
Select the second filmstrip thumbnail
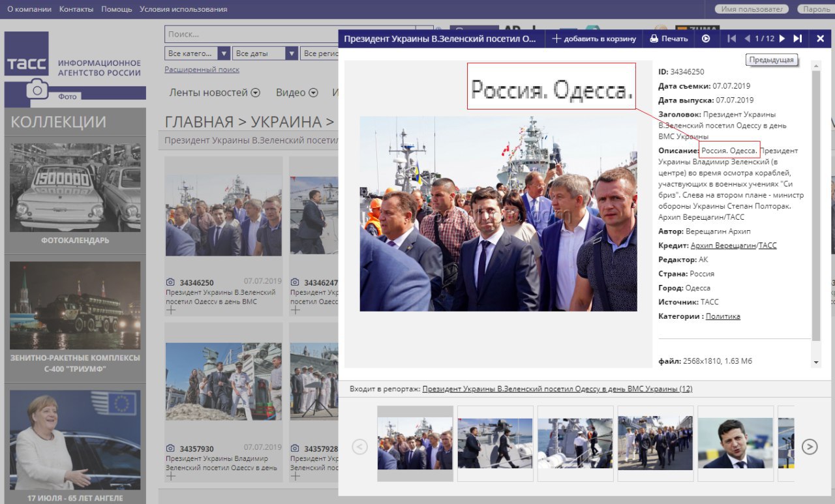coord(495,443)
